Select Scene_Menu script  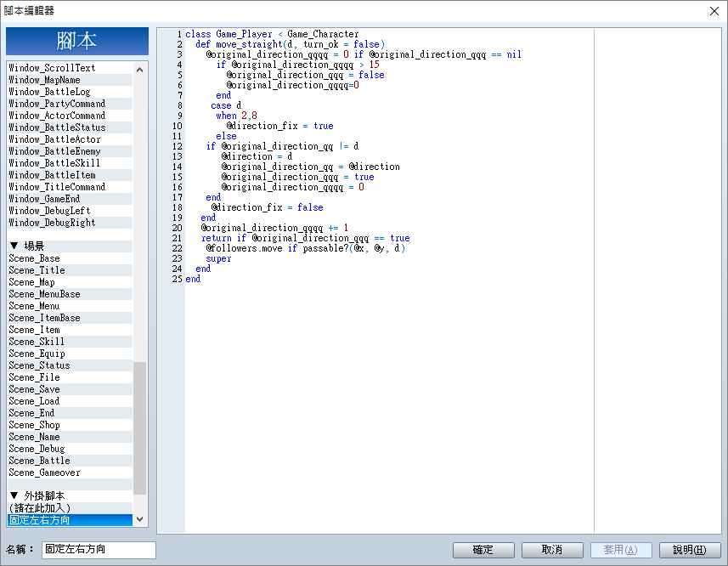click(71, 306)
